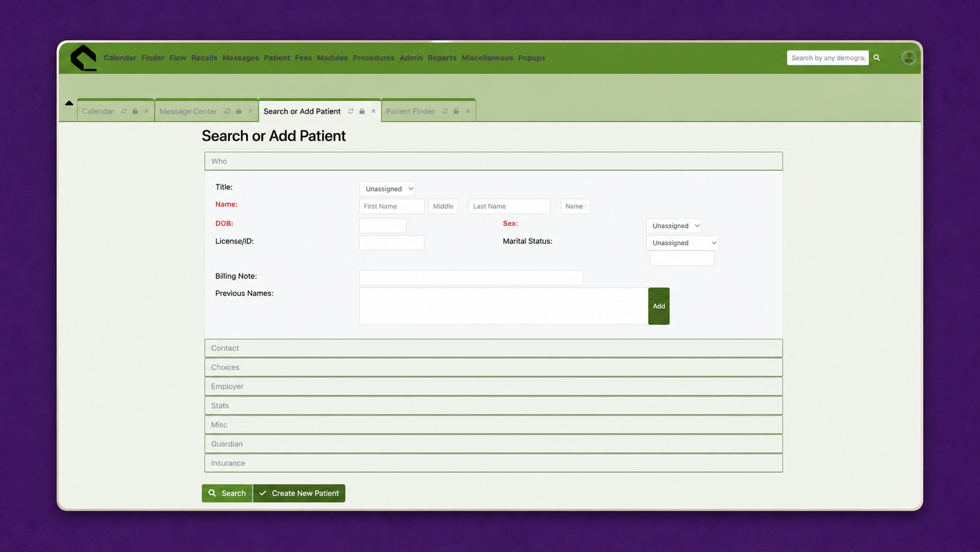Click the OpenEMR logo icon
The image size is (980, 552).
[x=83, y=57]
